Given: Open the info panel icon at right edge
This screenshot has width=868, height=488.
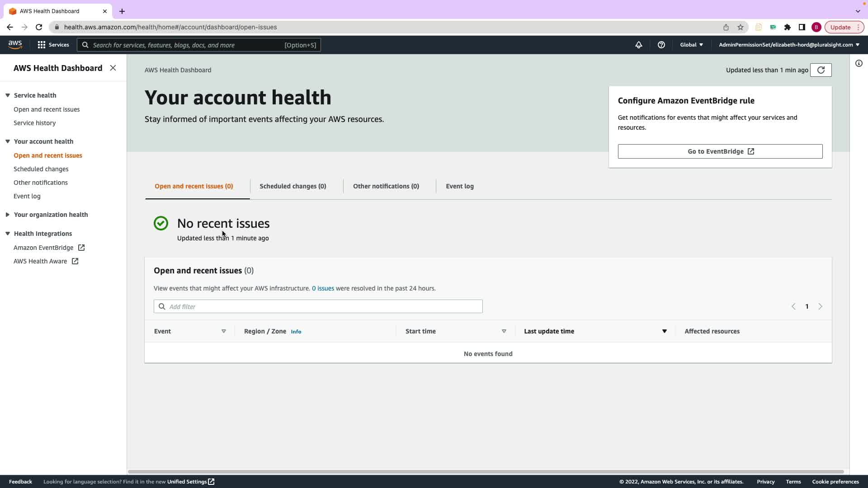Looking at the screenshot, I should point(859,63).
